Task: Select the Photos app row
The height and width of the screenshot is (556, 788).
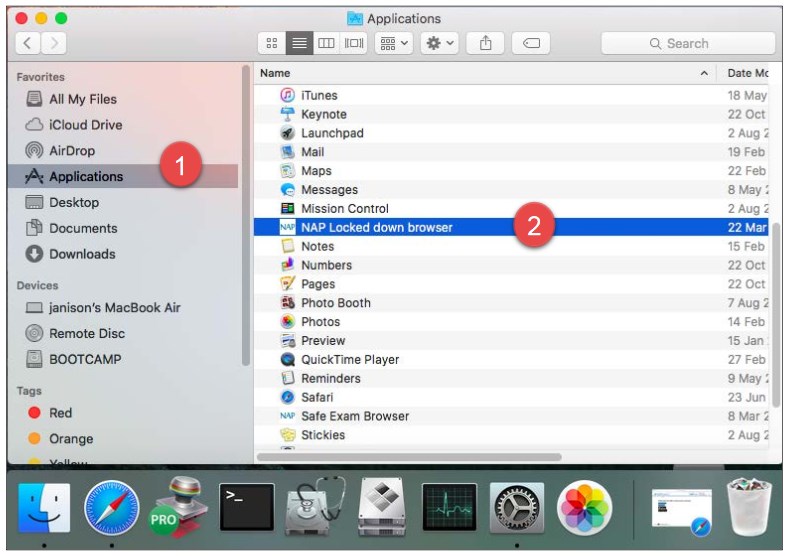Action: tap(511, 321)
